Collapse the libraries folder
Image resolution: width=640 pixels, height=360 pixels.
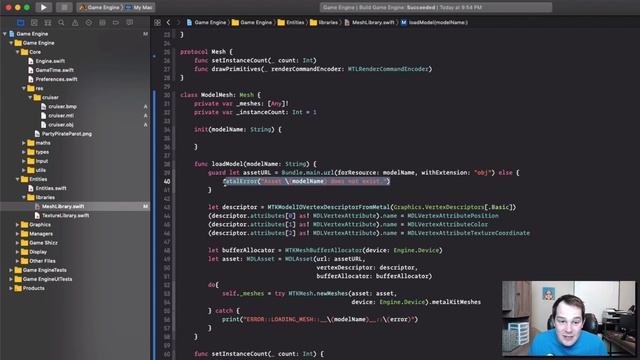click(24, 197)
